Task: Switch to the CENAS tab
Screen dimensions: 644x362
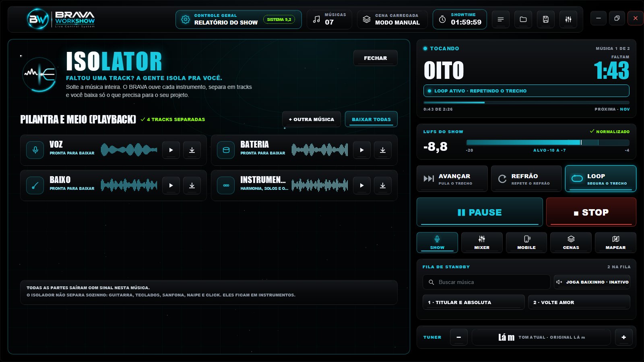Action: [x=571, y=243]
